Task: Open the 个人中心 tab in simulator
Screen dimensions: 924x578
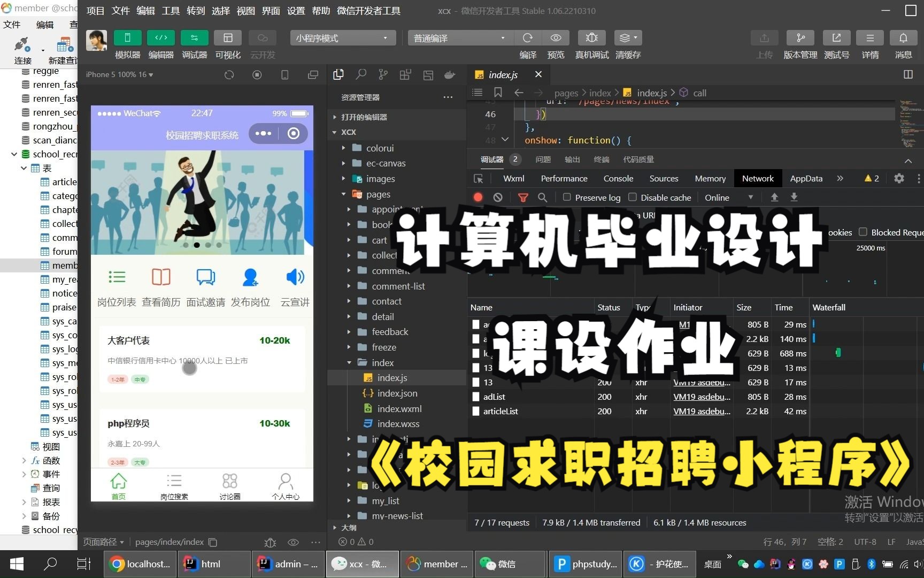Action: pos(286,486)
